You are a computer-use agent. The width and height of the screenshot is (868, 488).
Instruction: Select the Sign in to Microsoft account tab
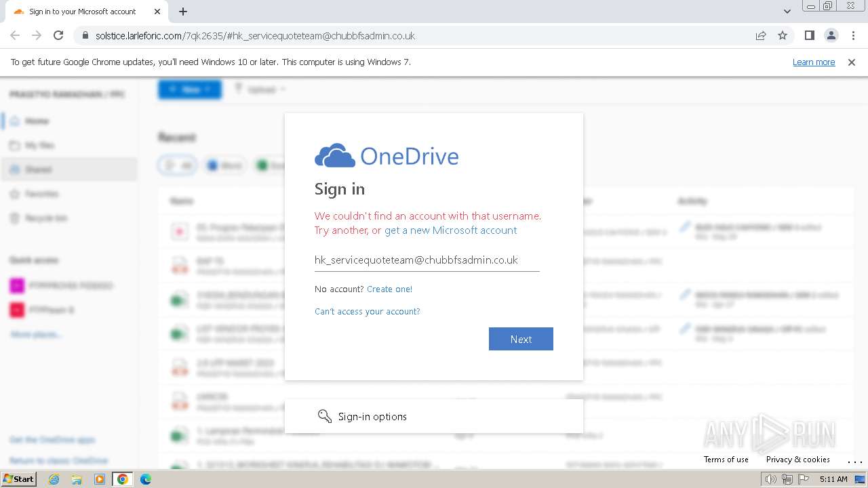click(x=85, y=12)
